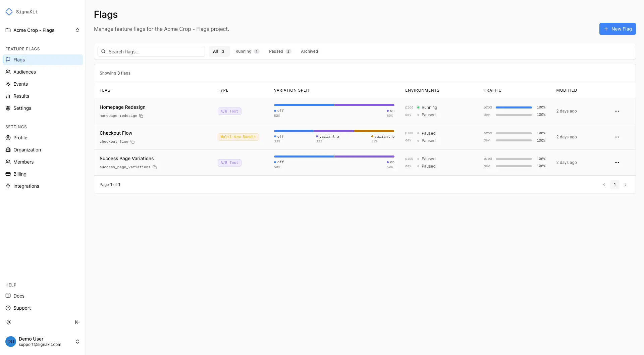This screenshot has width=644, height=355.
Task: Open the Integrations page
Action: pyautogui.click(x=43, y=186)
